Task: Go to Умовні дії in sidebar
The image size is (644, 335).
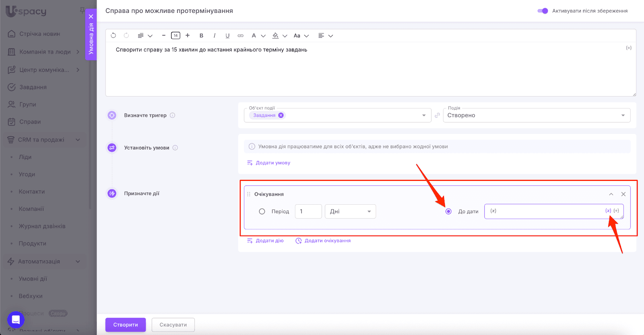Action: (33, 279)
